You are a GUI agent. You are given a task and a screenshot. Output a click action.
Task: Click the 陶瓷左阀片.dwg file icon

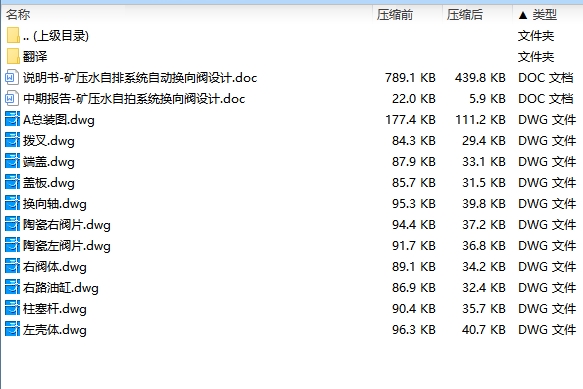coord(12,245)
